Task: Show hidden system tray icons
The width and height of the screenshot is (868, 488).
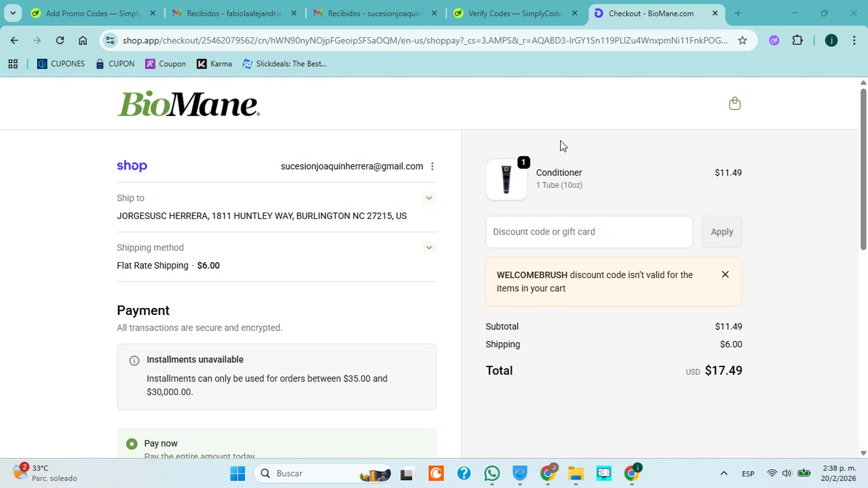Action: click(723, 474)
